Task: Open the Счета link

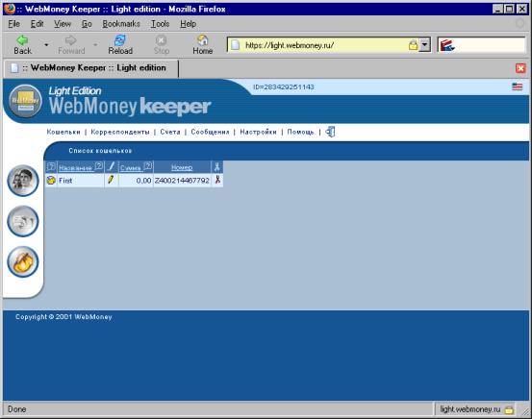Action: click(170, 132)
